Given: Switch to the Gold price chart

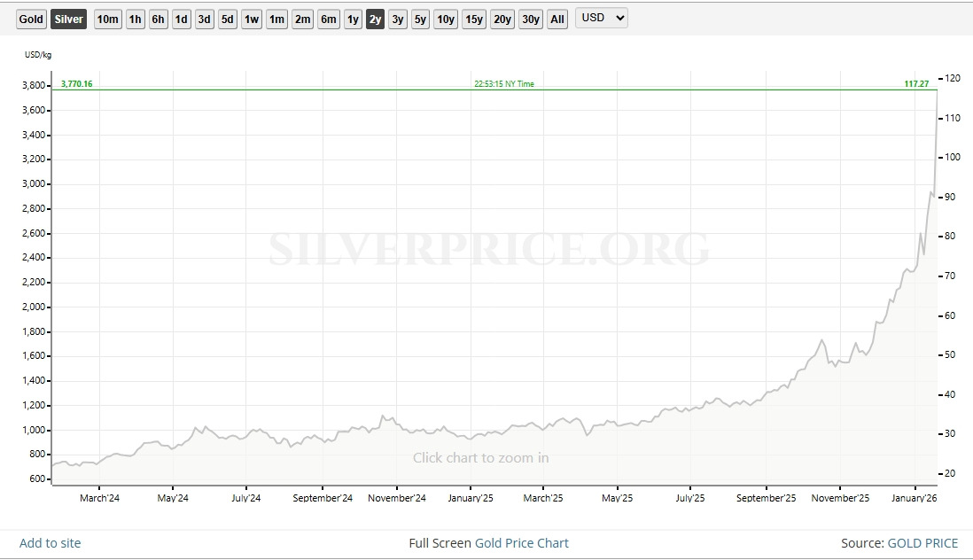Looking at the screenshot, I should click(x=31, y=19).
